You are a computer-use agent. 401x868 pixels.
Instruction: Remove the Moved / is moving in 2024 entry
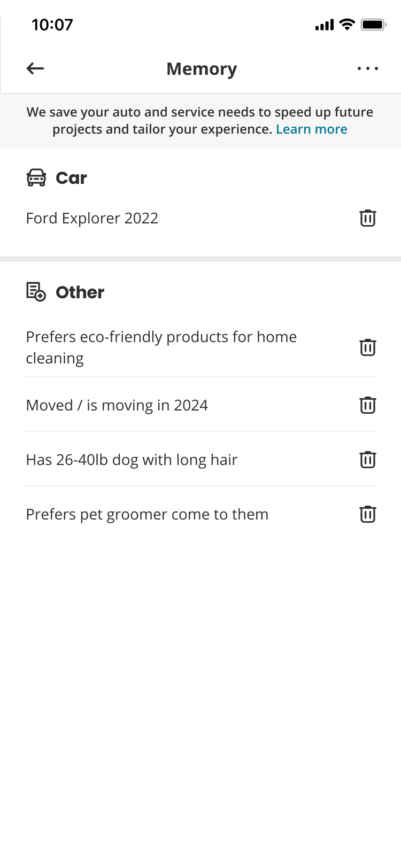[368, 405]
